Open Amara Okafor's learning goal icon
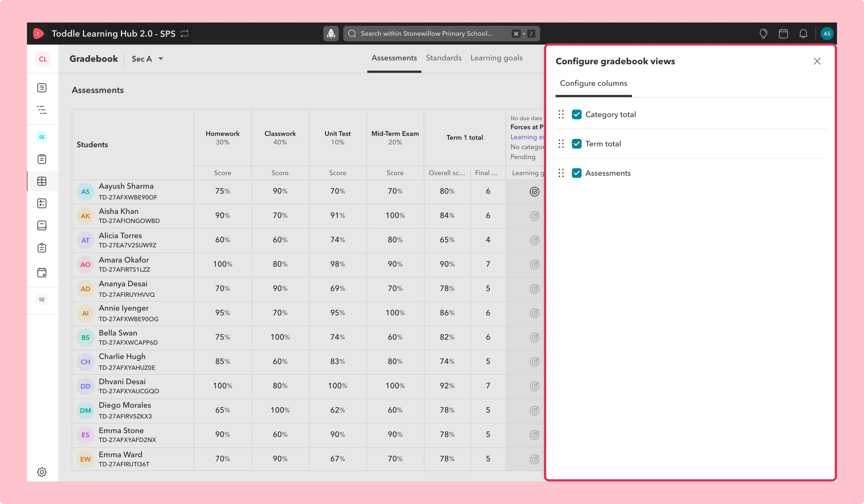864x504 pixels. point(535,265)
